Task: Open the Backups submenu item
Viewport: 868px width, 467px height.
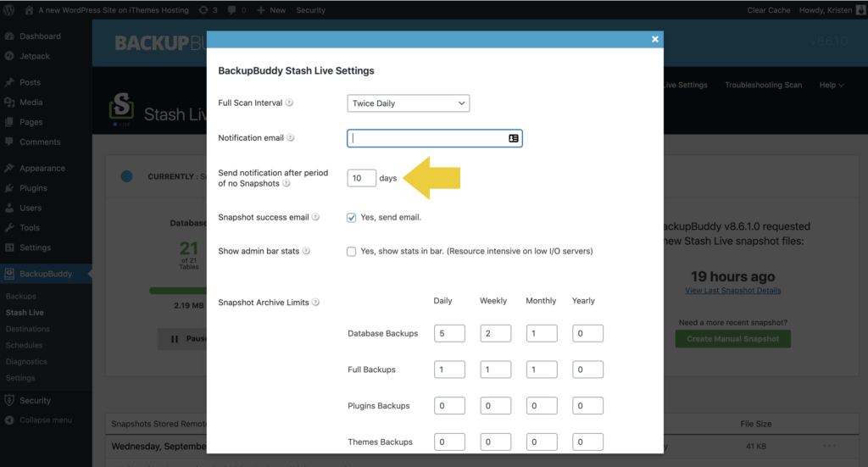Action: [20, 296]
